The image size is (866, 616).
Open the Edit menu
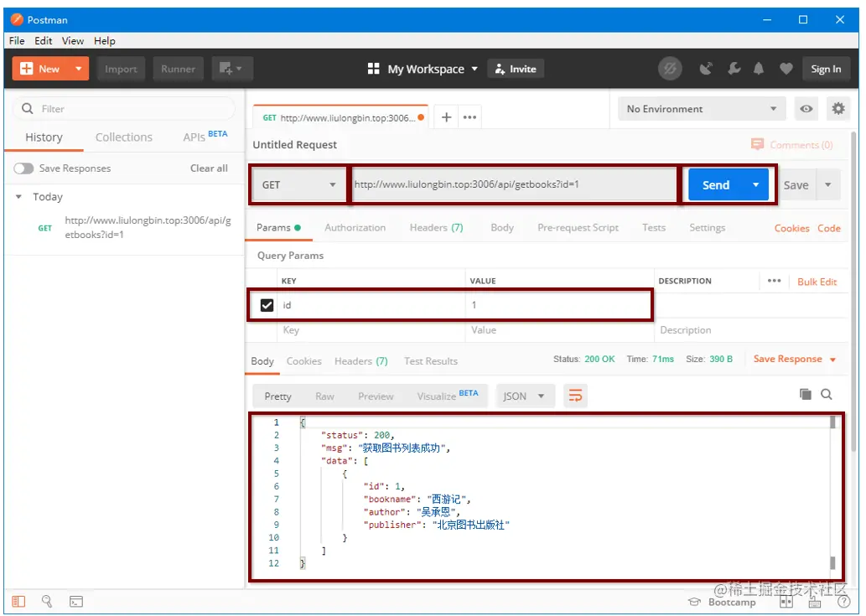(43, 41)
